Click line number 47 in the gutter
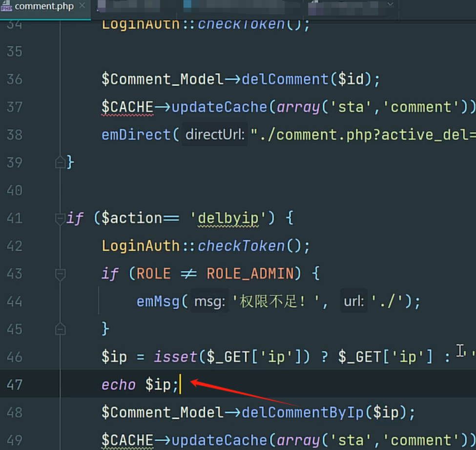476x450 pixels. click(15, 385)
